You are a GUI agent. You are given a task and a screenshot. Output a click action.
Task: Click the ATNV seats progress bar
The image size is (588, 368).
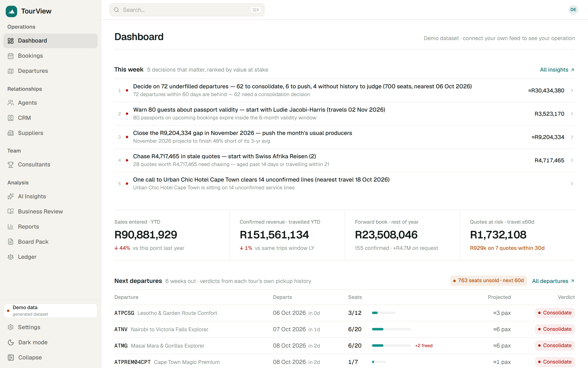click(x=391, y=329)
